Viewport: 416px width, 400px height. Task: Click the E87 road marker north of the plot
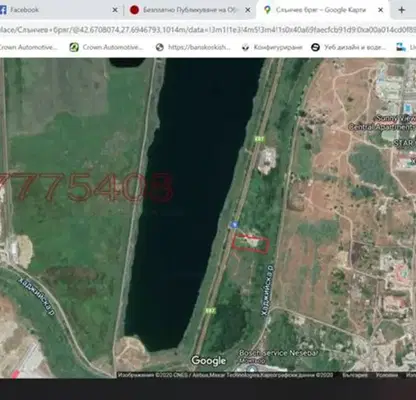[259, 139]
